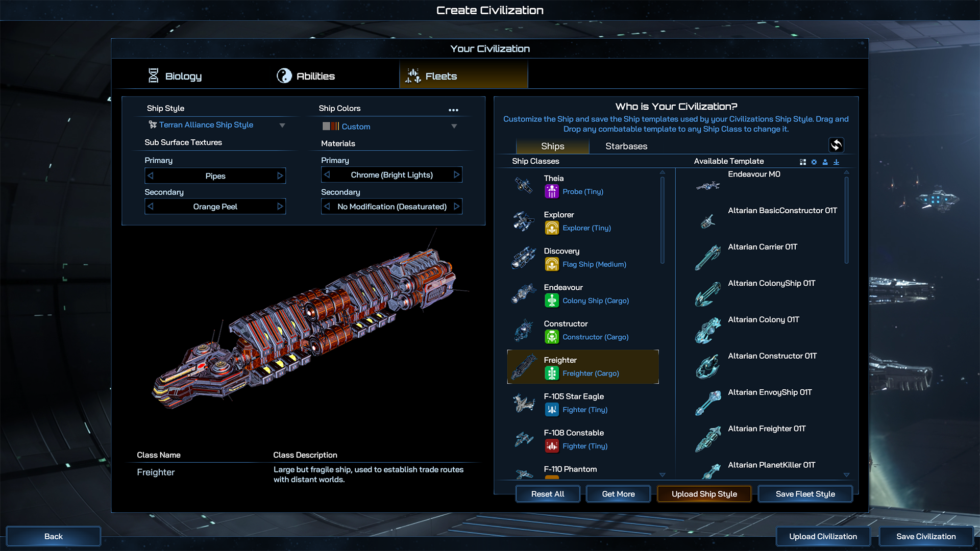Click the Upload Ship Style button

tap(704, 494)
